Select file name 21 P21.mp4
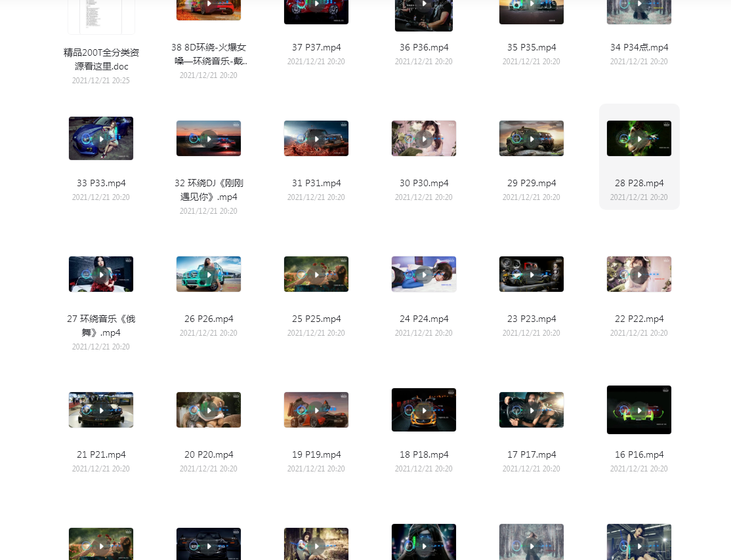This screenshot has width=731, height=560. click(x=101, y=454)
